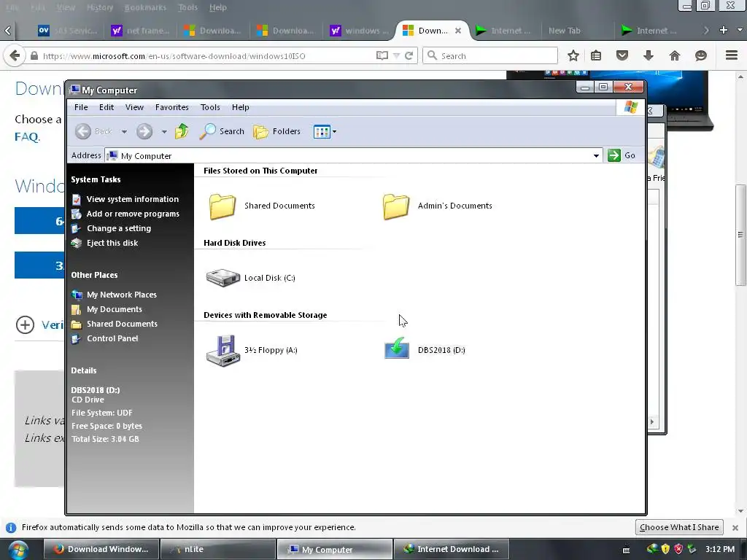Image resolution: width=747 pixels, height=560 pixels.
Task: Expand the Address bar dropdown arrow
Action: tap(596, 156)
